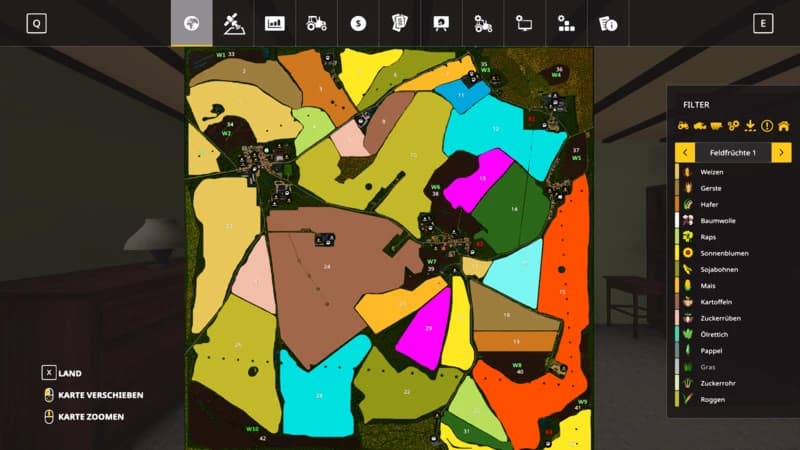Viewport: 800px width, 450px height.
Task: Click the FILTER panel heading
Action: [696, 105]
